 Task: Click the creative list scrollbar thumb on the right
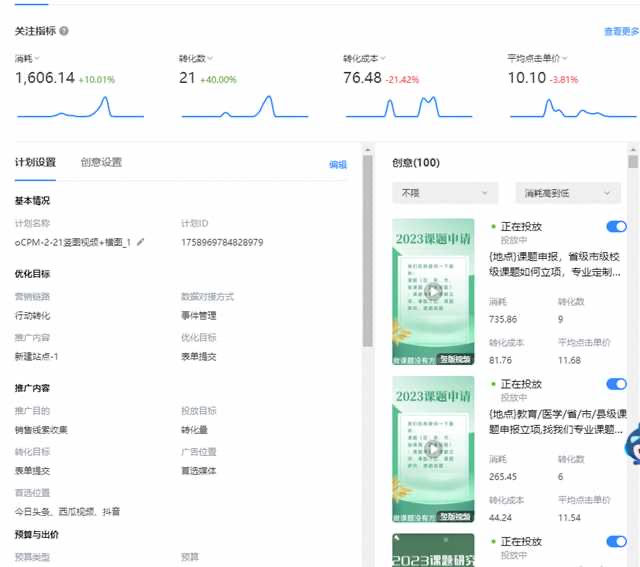(633, 162)
